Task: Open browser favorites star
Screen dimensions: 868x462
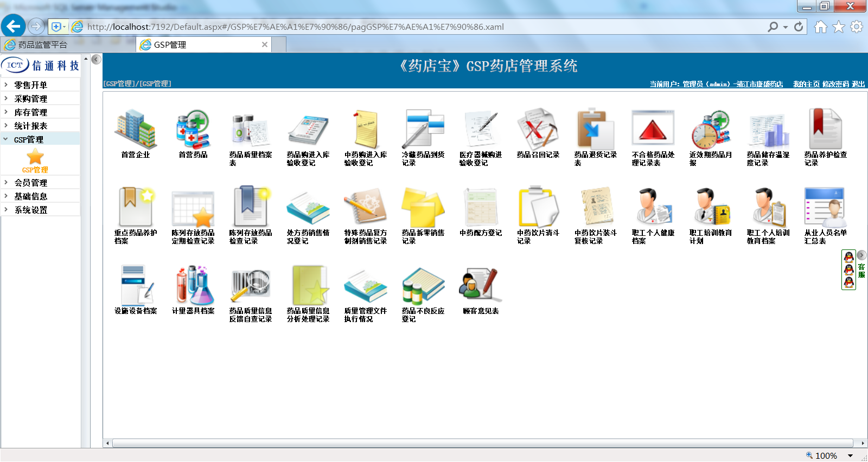Action: click(x=839, y=27)
